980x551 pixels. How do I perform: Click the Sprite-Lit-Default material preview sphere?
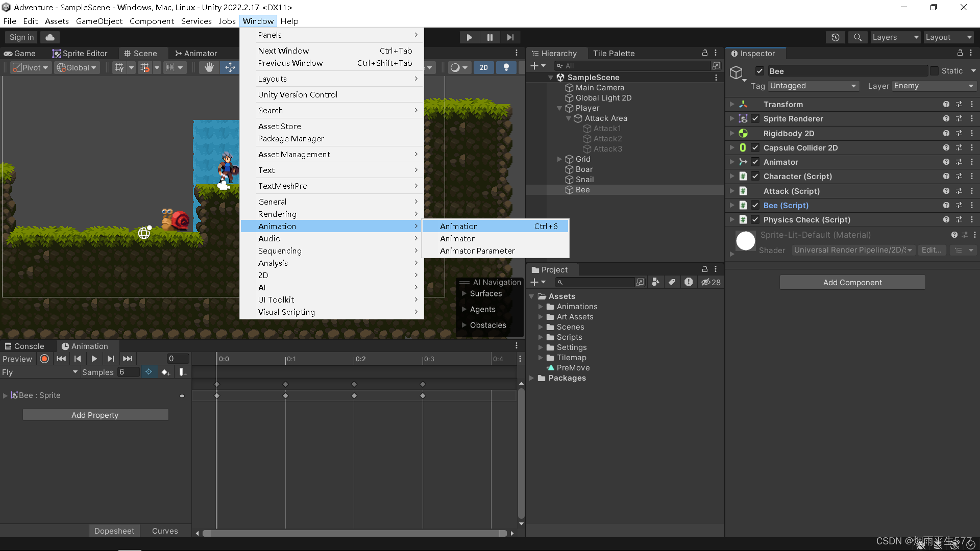(x=746, y=240)
